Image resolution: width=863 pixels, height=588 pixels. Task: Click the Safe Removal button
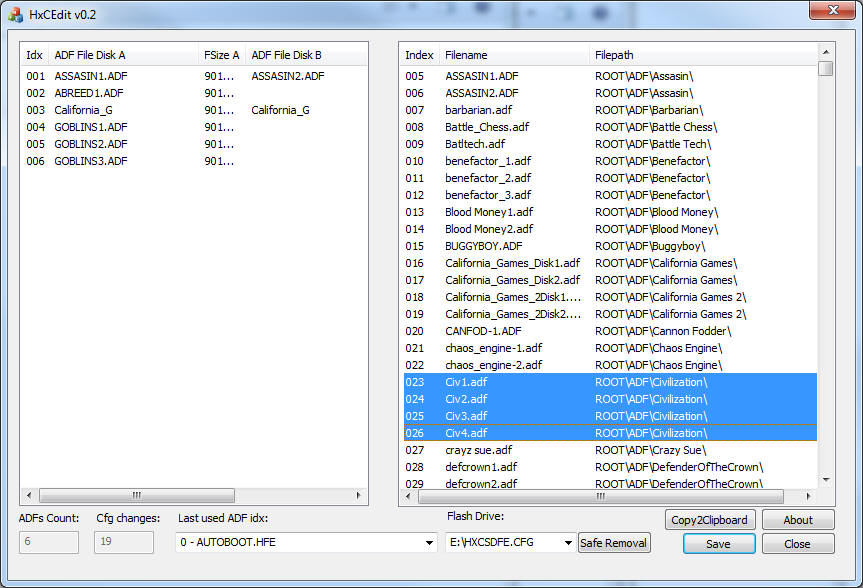[614, 543]
